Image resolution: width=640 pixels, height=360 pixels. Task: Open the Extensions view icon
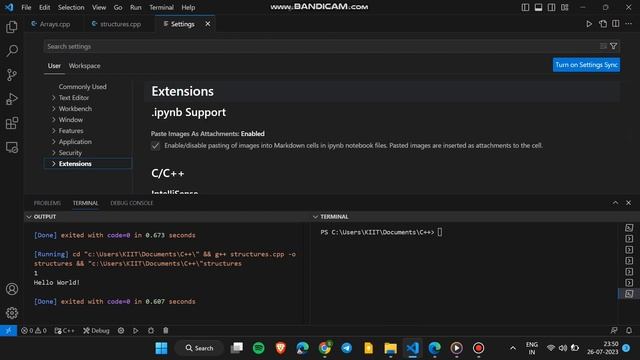(x=11, y=123)
